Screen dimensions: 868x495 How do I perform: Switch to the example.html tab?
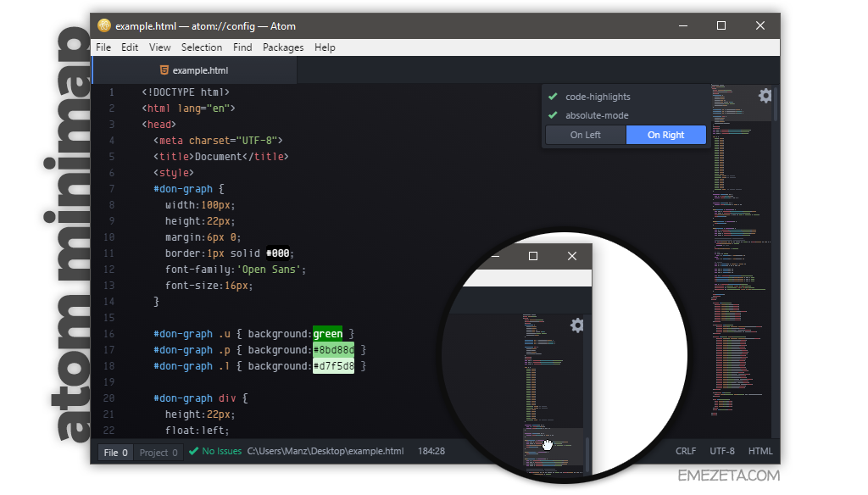coord(194,70)
